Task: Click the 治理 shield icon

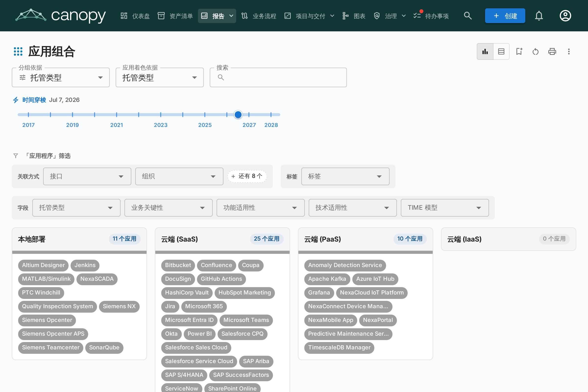Action: point(377,16)
